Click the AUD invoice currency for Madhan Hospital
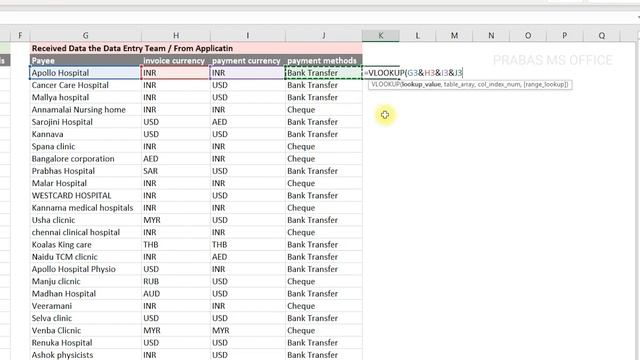The width and height of the screenshot is (640, 360). 176,293
